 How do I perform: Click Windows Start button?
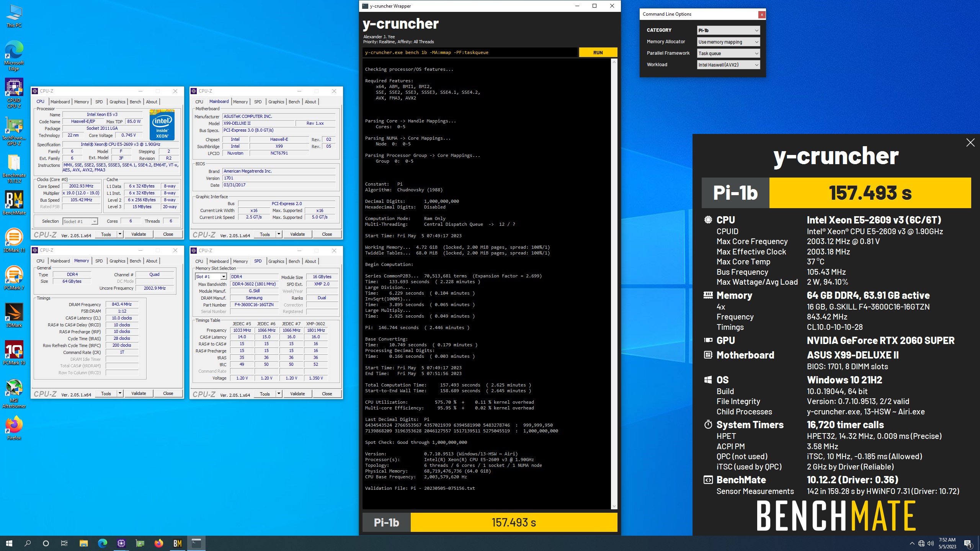coord(9,543)
